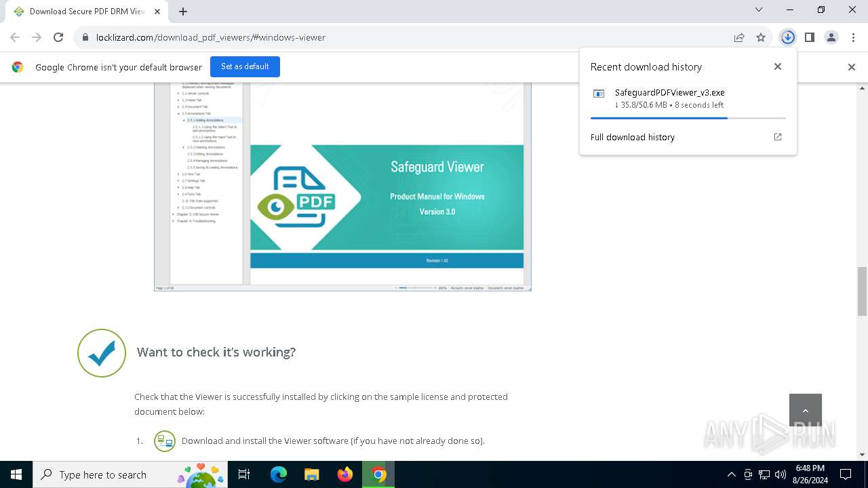The height and width of the screenshot is (488, 868).
Task: Open the network status tray icon
Action: 764,474
